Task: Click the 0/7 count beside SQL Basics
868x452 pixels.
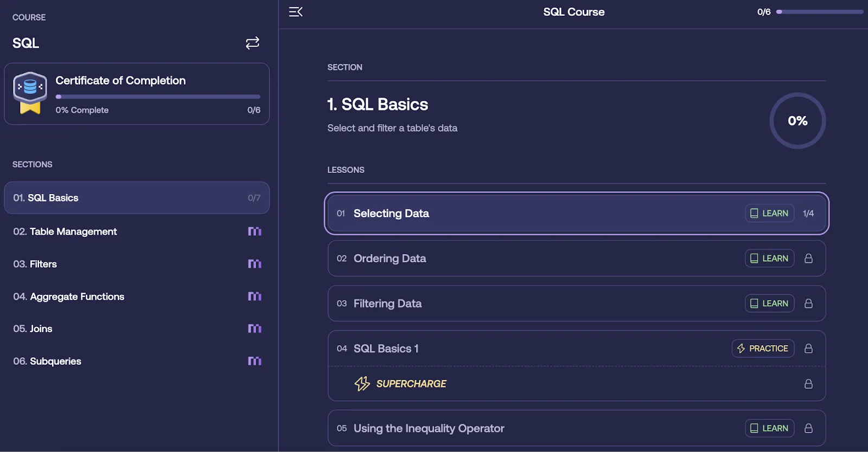Action: tap(254, 198)
